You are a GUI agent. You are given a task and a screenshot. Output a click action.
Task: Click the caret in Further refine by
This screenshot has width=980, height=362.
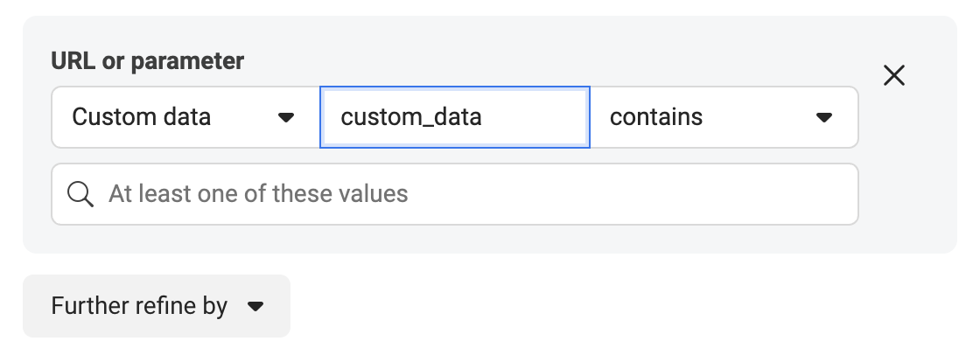tap(255, 306)
